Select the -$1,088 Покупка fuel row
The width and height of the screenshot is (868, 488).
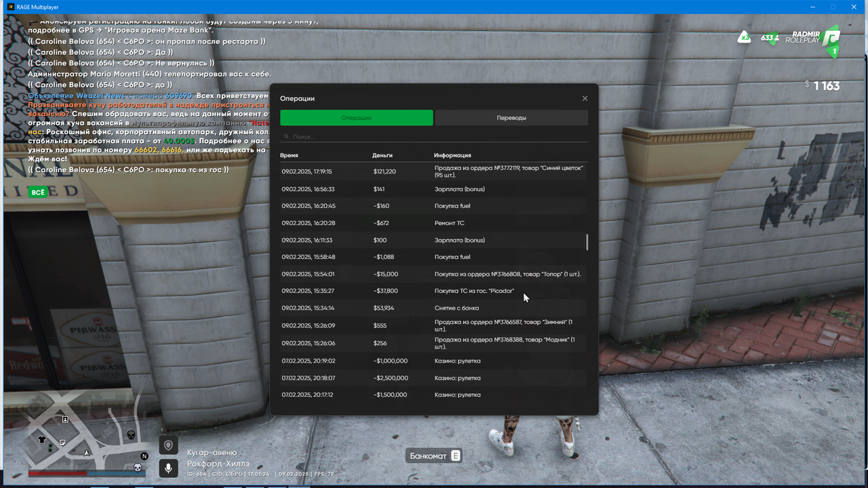pyautogui.click(x=434, y=257)
